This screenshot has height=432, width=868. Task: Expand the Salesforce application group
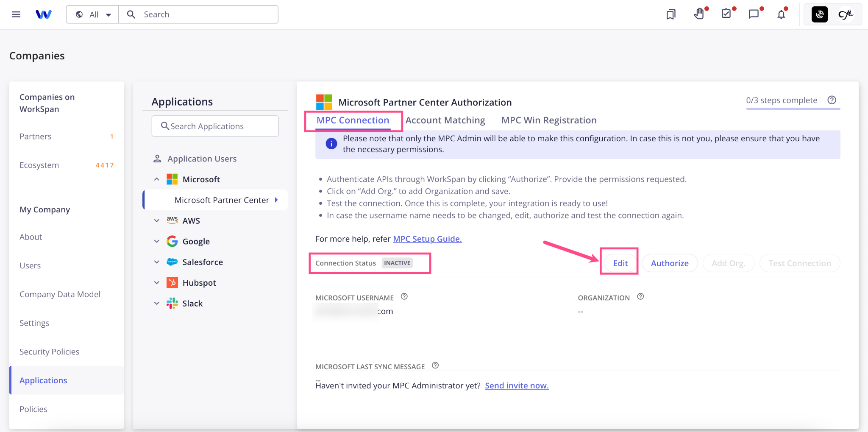157,262
